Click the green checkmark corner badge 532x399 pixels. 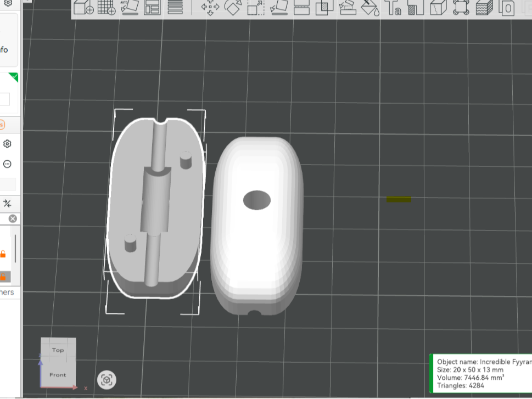click(x=14, y=77)
